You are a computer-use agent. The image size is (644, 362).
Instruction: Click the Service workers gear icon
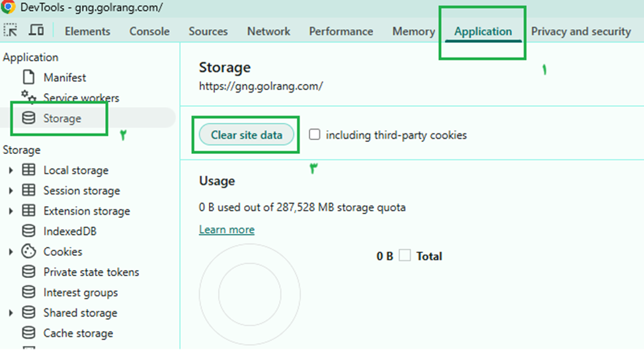click(x=28, y=97)
